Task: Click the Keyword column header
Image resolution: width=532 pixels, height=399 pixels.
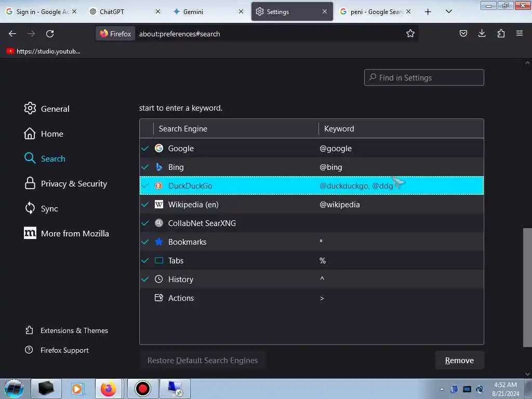Action: click(401, 129)
